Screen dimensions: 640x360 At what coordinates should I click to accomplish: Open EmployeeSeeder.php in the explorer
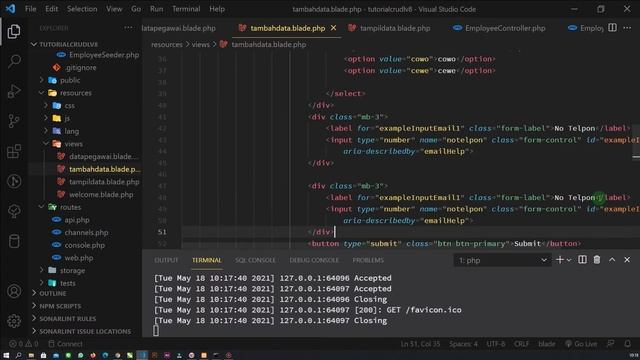coord(104,55)
